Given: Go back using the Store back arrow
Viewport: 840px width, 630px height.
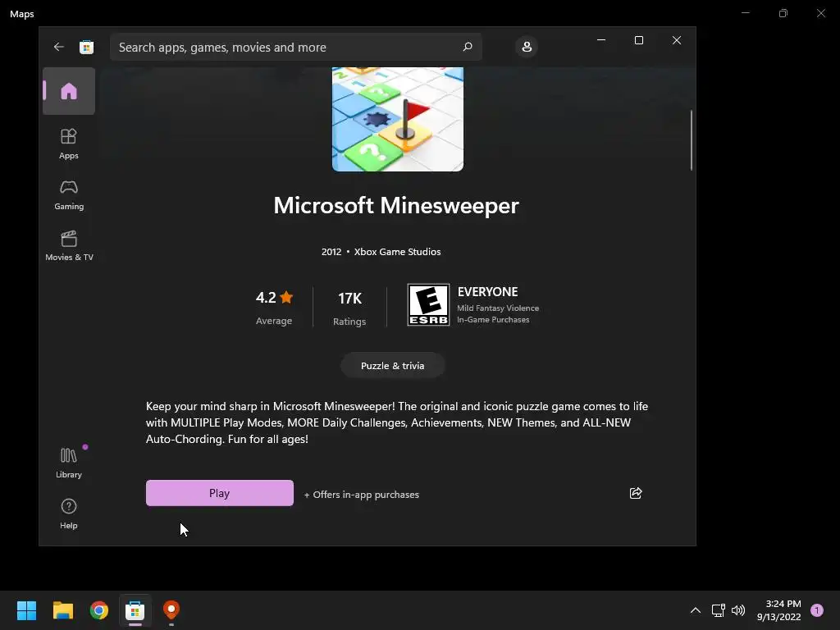Looking at the screenshot, I should coord(58,47).
